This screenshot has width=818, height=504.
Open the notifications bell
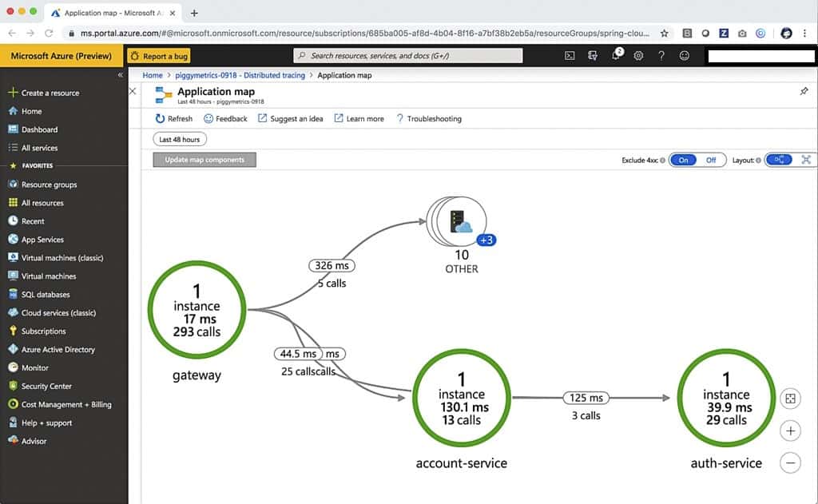(616, 55)
